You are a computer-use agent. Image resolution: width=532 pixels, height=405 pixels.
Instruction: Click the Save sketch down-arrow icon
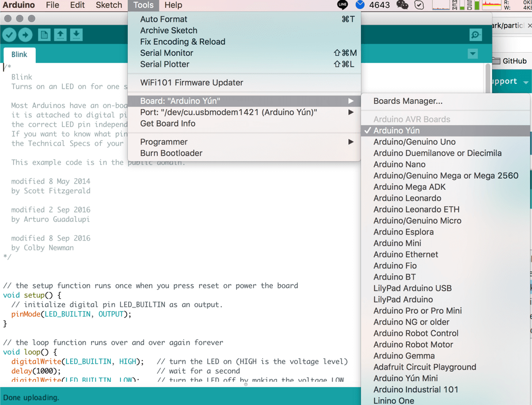tap(77, 35)
